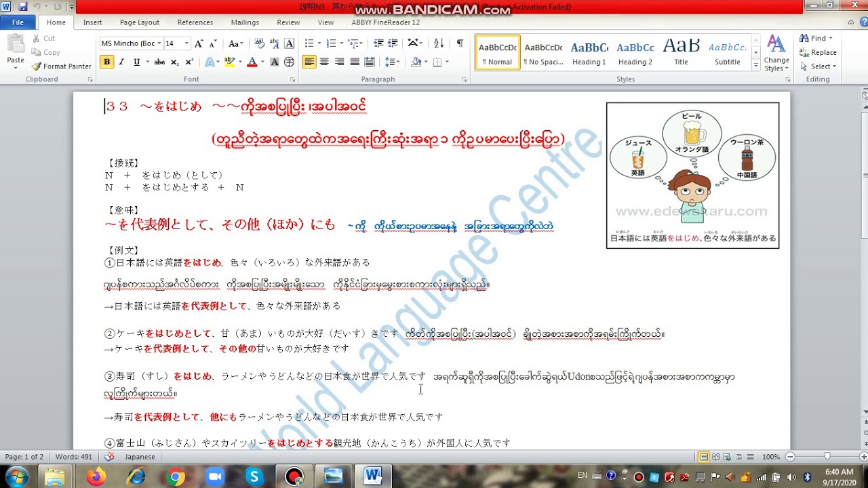Apply strikethrough formatting
868x488 pixels.
[159, 62]
